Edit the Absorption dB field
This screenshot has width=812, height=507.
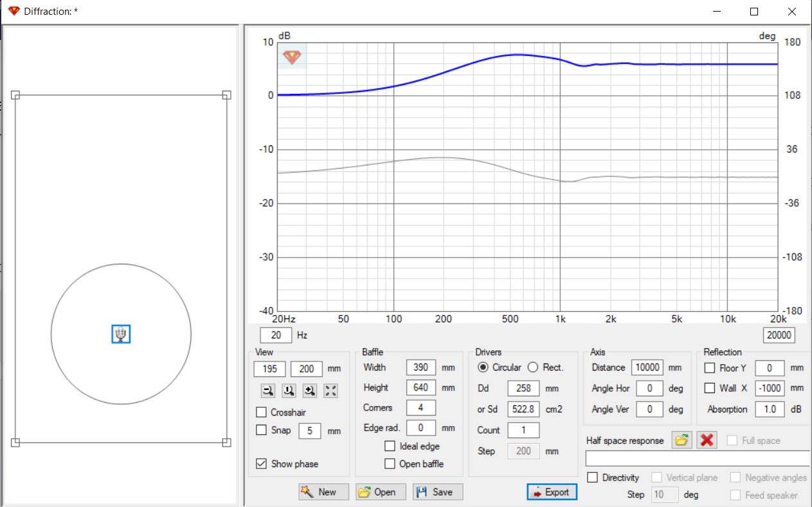point(769,409)
